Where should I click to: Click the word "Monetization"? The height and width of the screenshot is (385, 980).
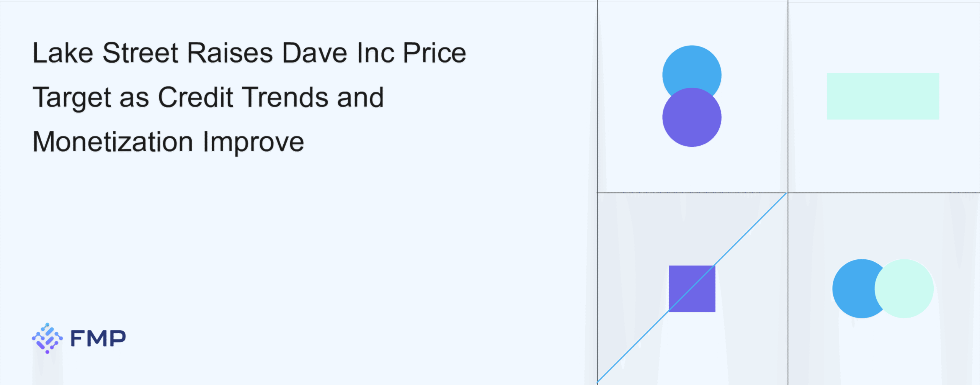pyautogui.click(x=113, y=142)
